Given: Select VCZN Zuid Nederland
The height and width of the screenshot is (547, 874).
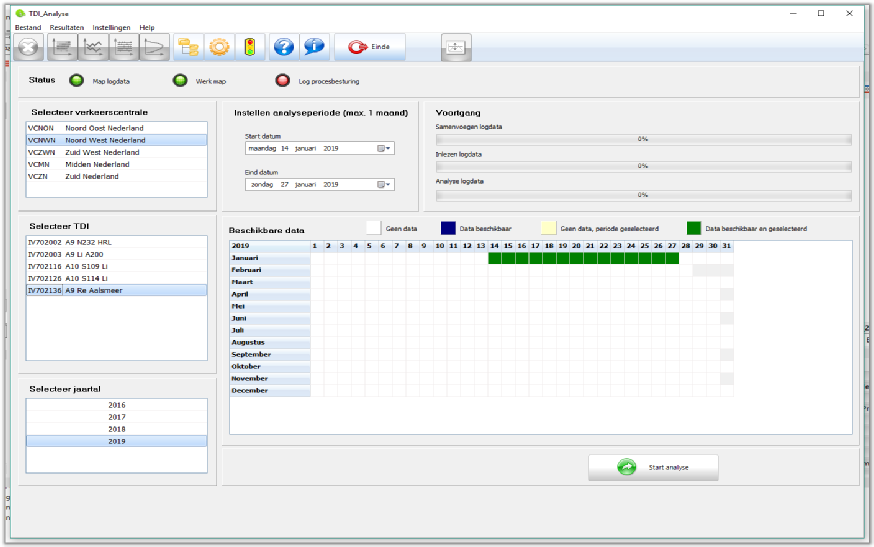Looking at the screenshot, I should pyautogui.click(x=116, y=176).
